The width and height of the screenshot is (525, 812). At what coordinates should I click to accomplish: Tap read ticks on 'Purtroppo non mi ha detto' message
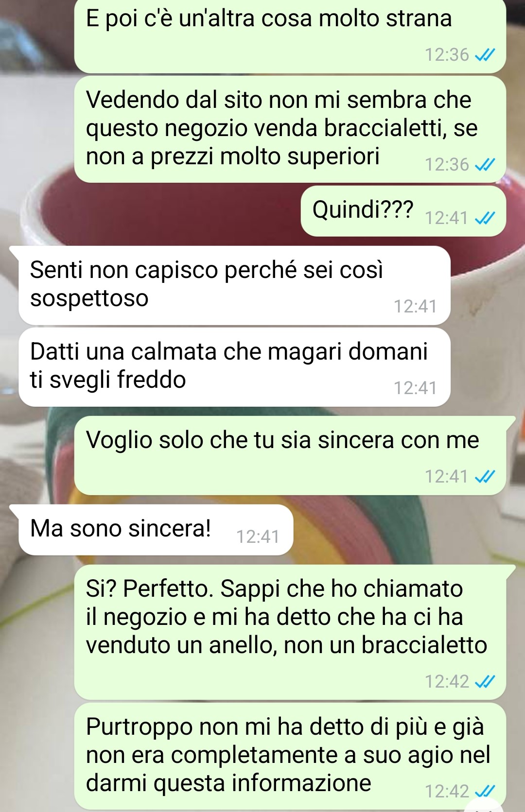485,792
